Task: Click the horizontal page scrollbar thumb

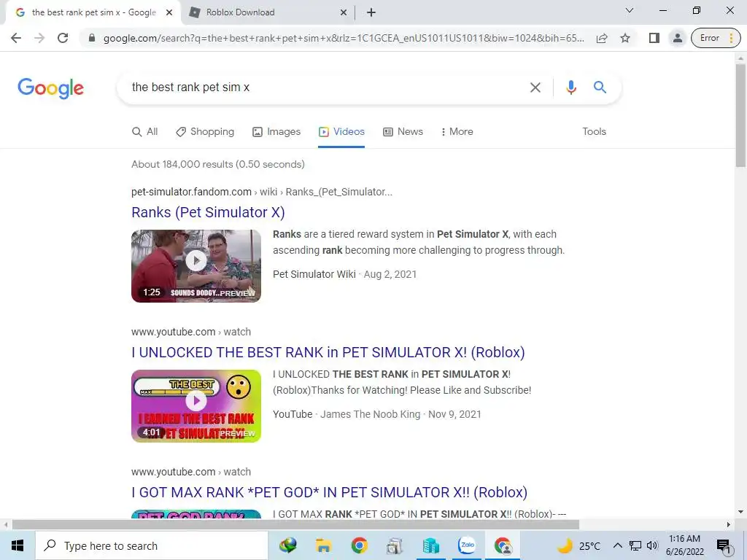Action: [295, 525]
